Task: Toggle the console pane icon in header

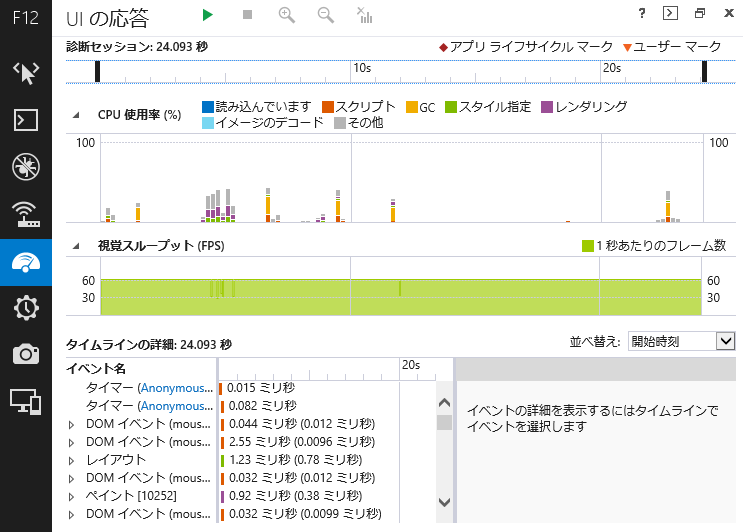Action: pos(670,13)
